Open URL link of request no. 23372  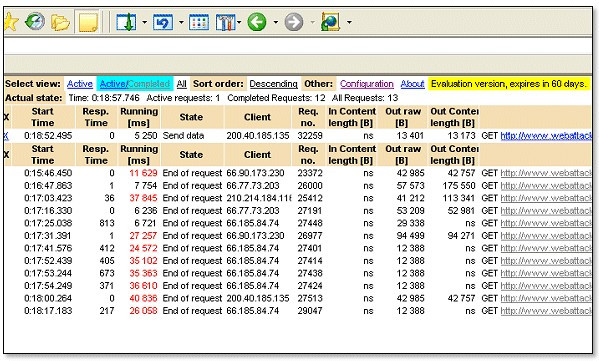pyautogui.click(x=546, y=173)
